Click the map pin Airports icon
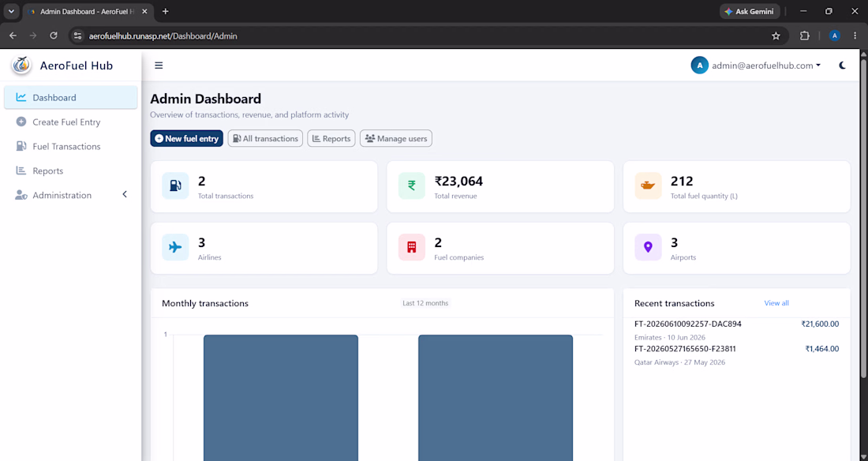The image size is (868, 461). point(648,247)
